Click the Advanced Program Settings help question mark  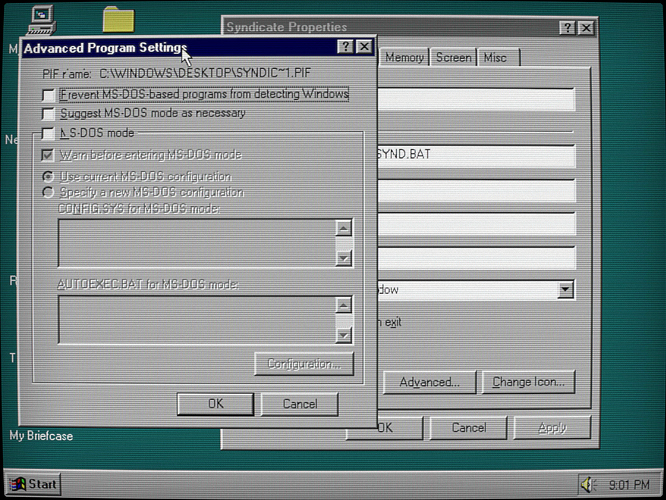[346, 47]
